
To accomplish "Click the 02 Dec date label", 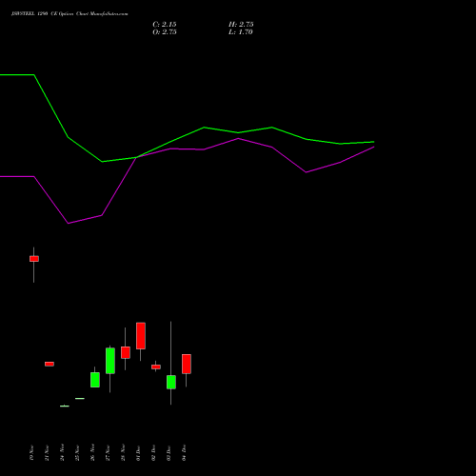I will click(153, 452).
